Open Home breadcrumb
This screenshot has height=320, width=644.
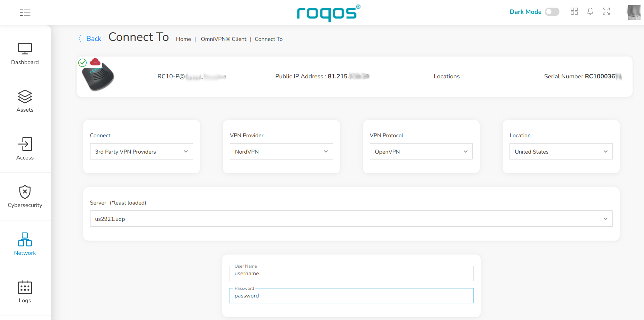tap(183, 39)
